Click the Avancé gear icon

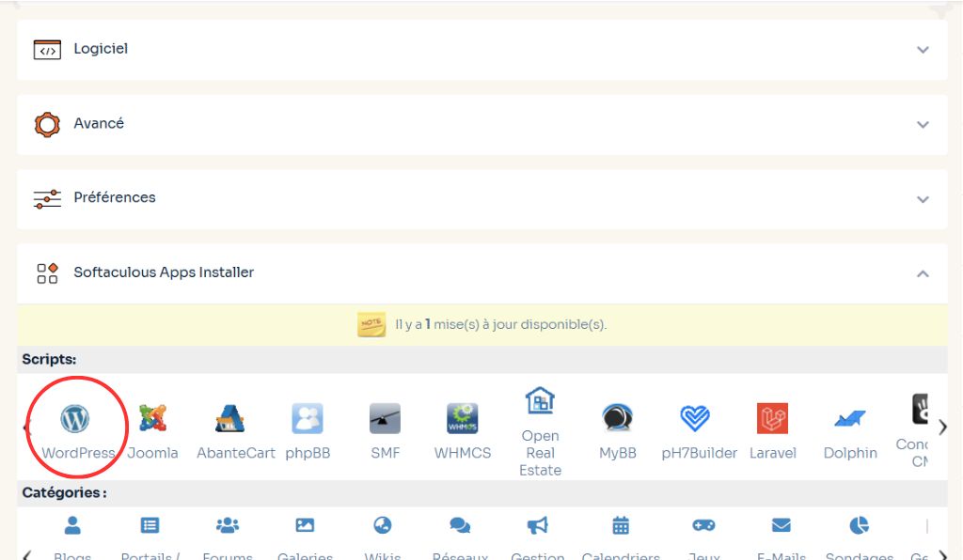tap(47, 125)
